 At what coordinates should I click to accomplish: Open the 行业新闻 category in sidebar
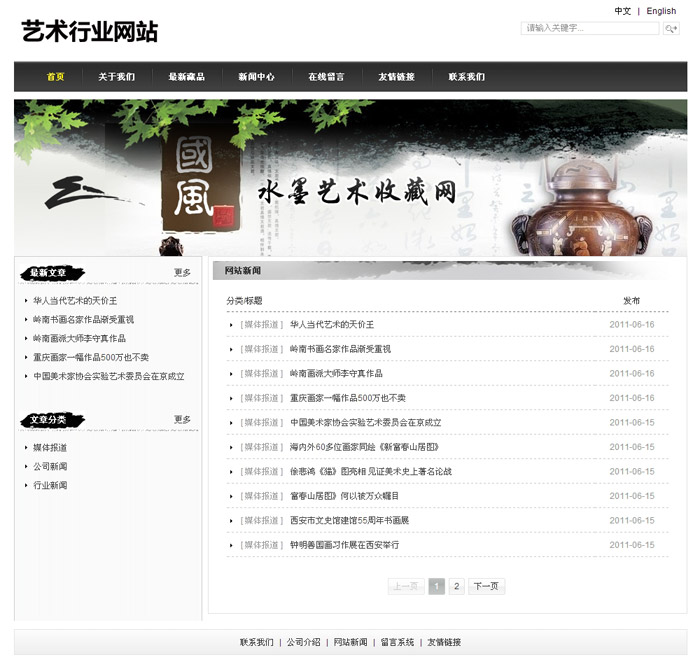(x=50, y=485)
